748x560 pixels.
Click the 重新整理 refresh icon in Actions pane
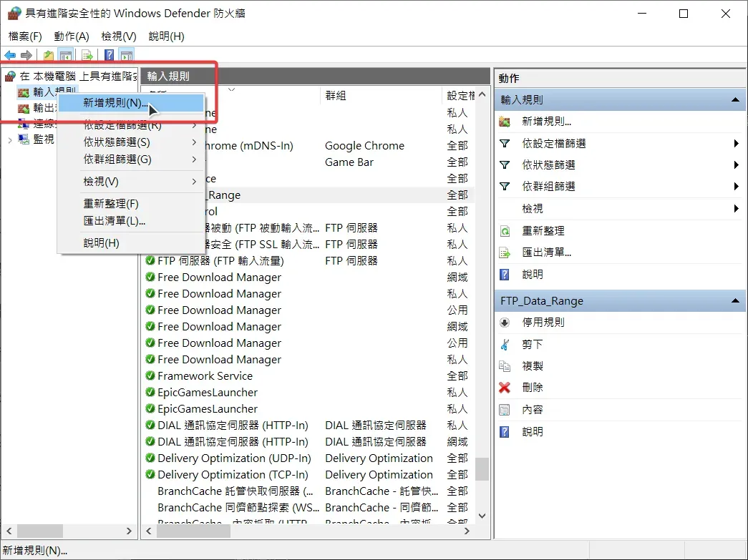(x=505, y=231)
